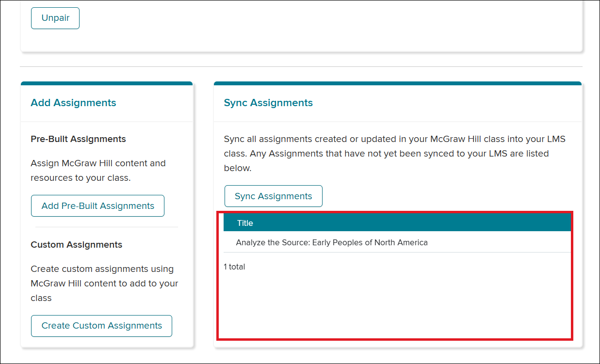Click teal bar atop Add Assignments card

[107, 83]
